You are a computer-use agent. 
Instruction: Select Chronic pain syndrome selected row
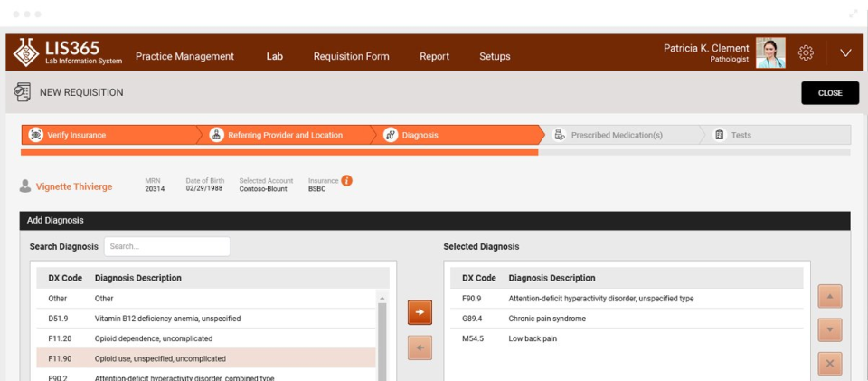pos(627,319)
